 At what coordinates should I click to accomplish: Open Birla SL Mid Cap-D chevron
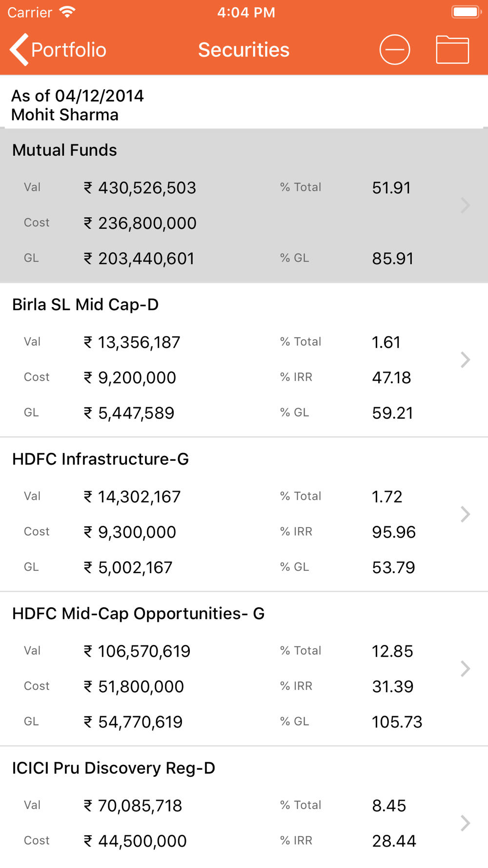[x=465, y=360]
